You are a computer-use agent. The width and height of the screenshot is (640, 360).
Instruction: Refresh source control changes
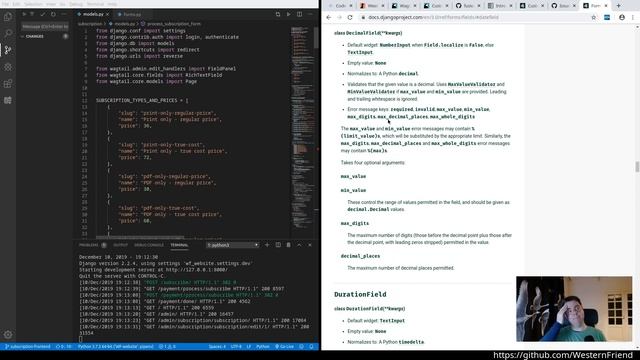(x=53, y=14)
